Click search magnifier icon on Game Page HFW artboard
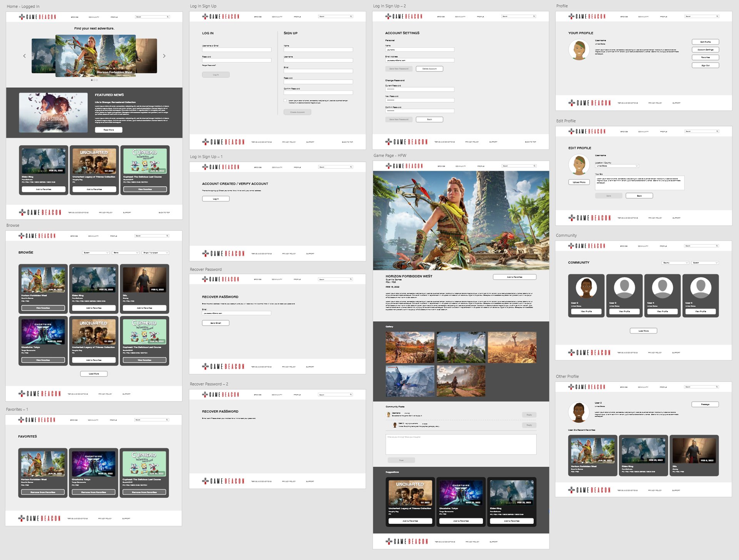The height and width of the screenshot is (560, 739). pyautogui.click(x=534, y=166)
